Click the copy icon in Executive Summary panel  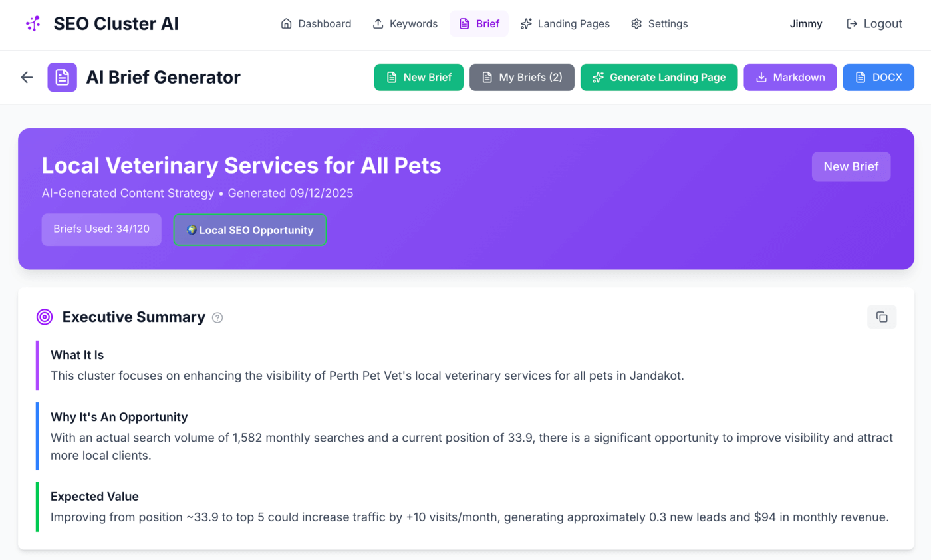click(x=882, y=317)
